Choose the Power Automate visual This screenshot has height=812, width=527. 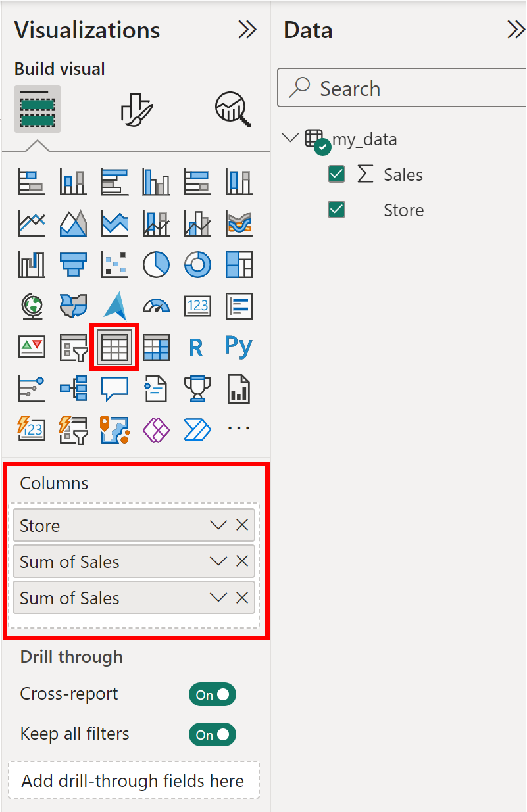(x=197, y=429)
